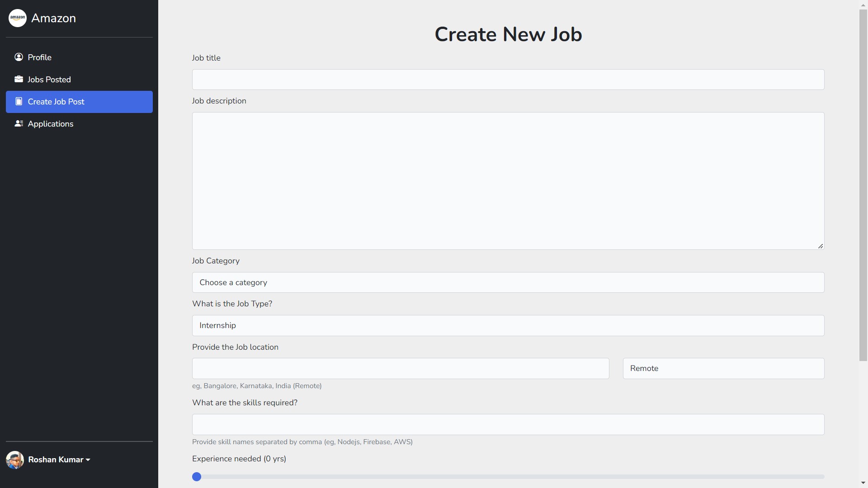Click the Experience needed slider handle
Screen dimensions: 868x488
197,477
